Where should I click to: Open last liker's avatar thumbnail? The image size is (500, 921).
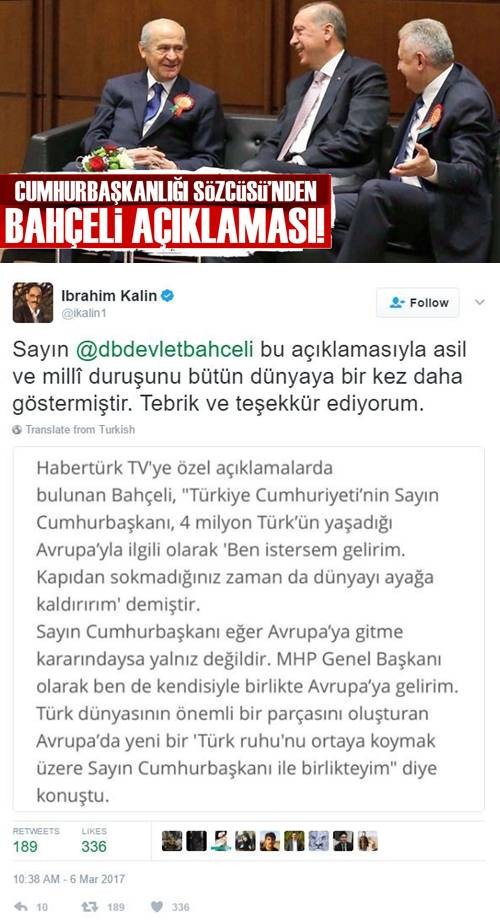[x=368, y=841]
